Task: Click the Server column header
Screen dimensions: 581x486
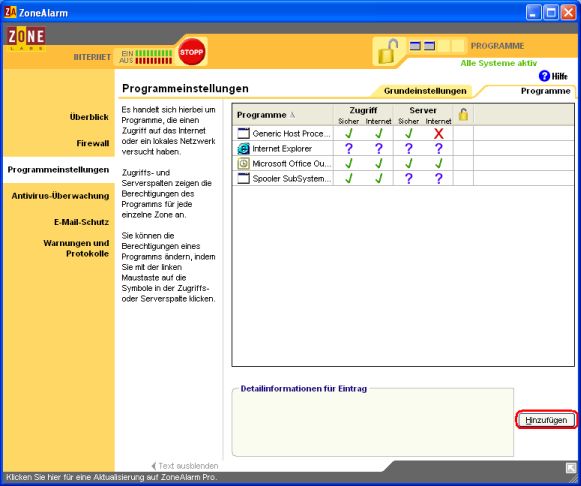Action: 423,110
